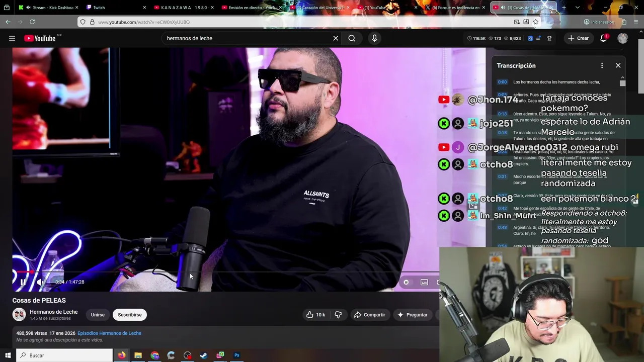The height and width of the screenshot is (362, 644).
Task: Switch to the Porque es tendencia X tab
Action: click(x=454, y=8)
